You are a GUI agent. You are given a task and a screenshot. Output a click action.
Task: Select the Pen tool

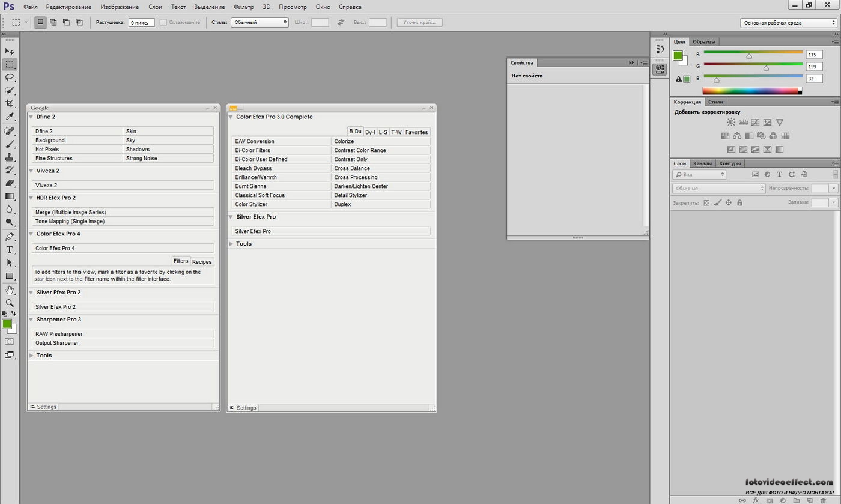coord(10,237)
